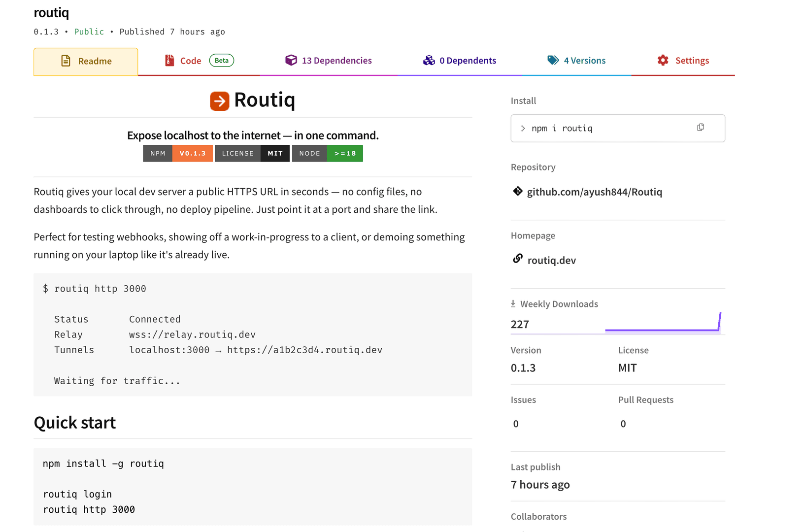This screenshot has height=532, width=804.
Task: Click 'npm install -g routiq' code line
Action: 103,464
